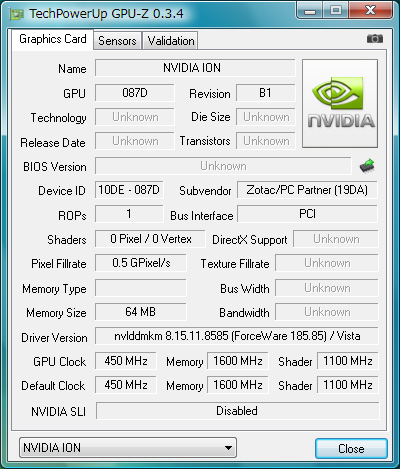Click the GPU field showing 087D
Image resolution: width=400 pixels, height=469 pixels.
point(135,93)
